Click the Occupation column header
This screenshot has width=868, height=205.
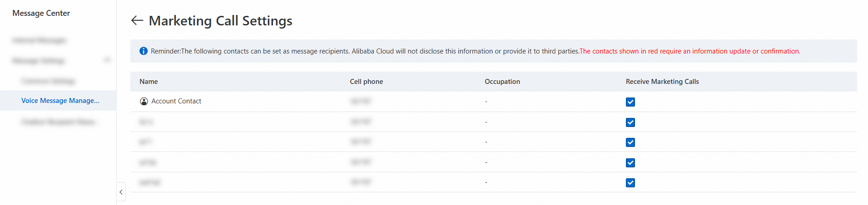(x=502, y=82)
